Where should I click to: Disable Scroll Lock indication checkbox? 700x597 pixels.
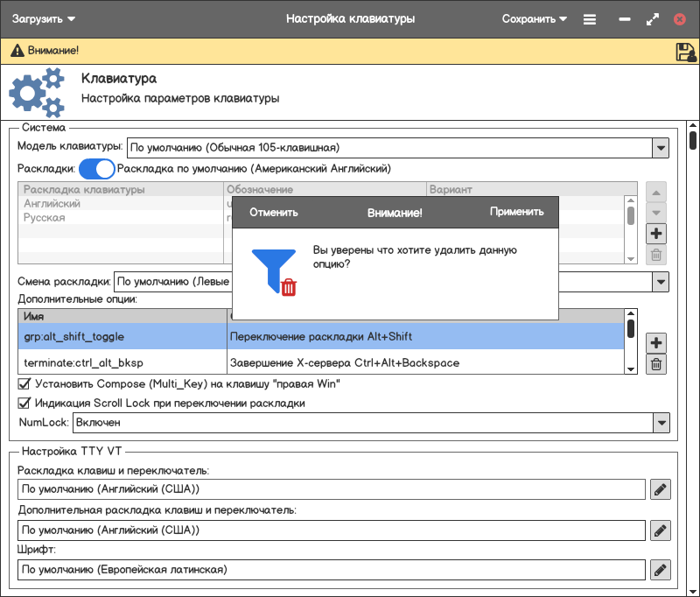(24, 404)
